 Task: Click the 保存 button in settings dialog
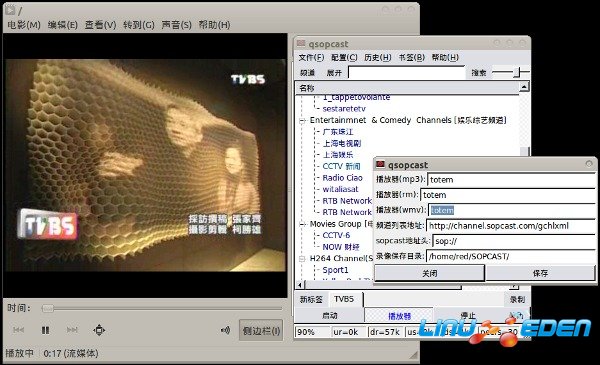coord(540,273)
